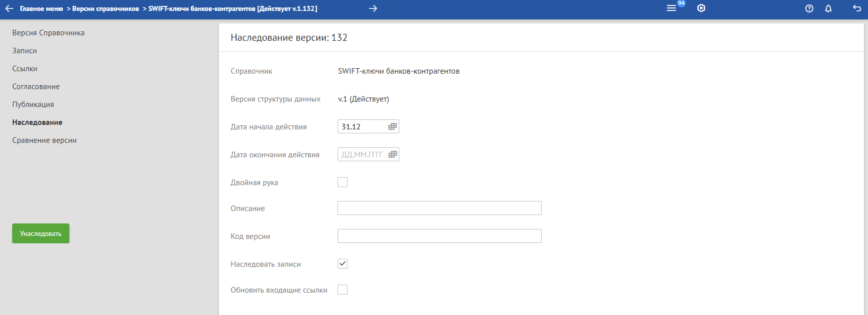Screen dimensions: 868x315
Task: Open Версия Справочника section
Action: point(48,33)
